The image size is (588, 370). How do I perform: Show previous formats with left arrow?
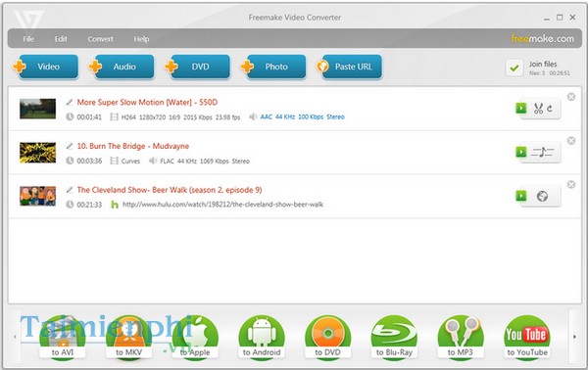pyautogui.click(x=15, y=337)
